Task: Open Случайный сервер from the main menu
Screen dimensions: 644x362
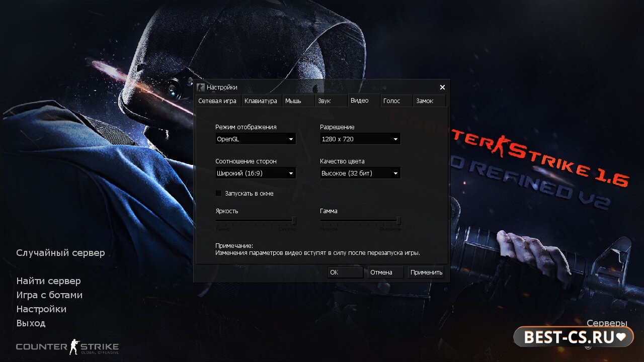Action: pos(60,252)
